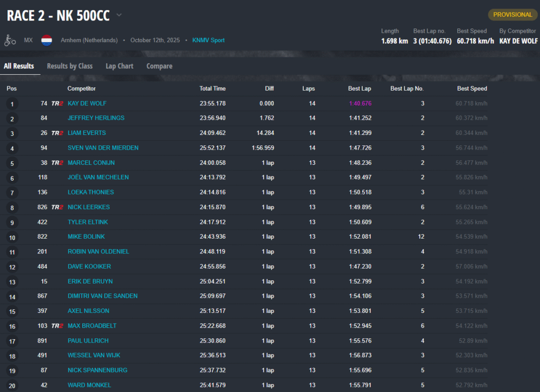Screen dimensions: 540x392
Task: Click the TR2 badge beside Kay de Wolf
Action: coord(57,104)
